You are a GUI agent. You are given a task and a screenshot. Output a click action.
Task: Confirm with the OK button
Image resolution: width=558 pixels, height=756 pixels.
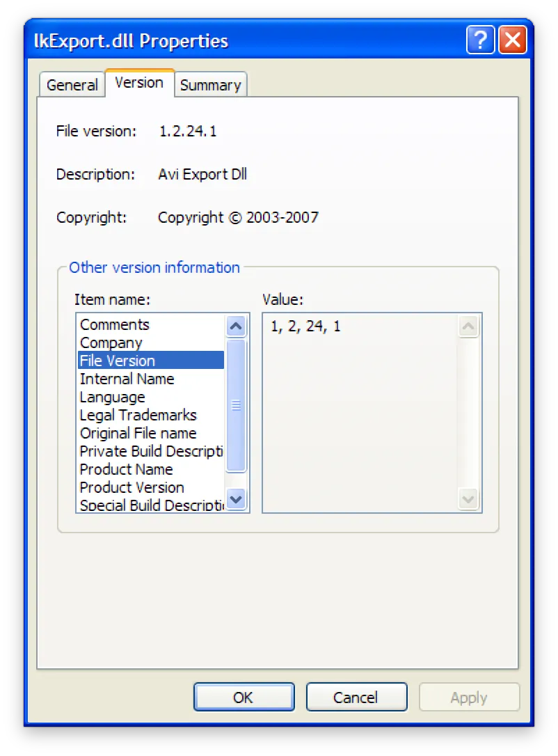244,697
